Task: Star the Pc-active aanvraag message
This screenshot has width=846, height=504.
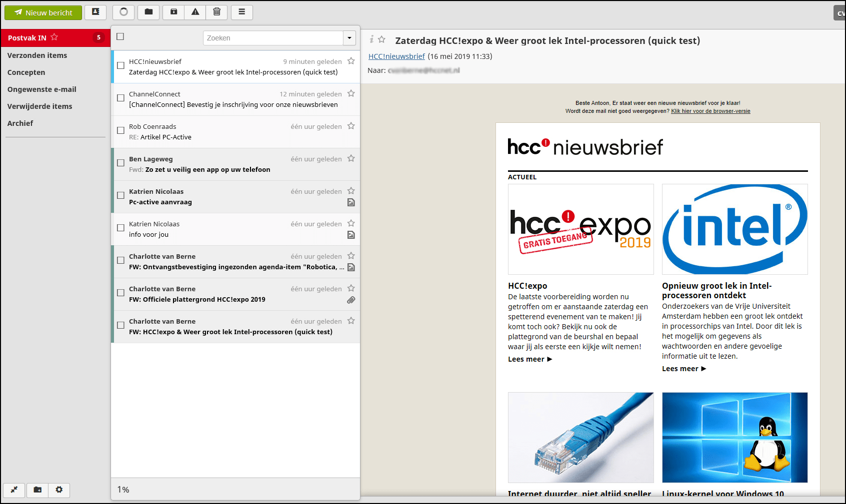Action: coord(351,191)
